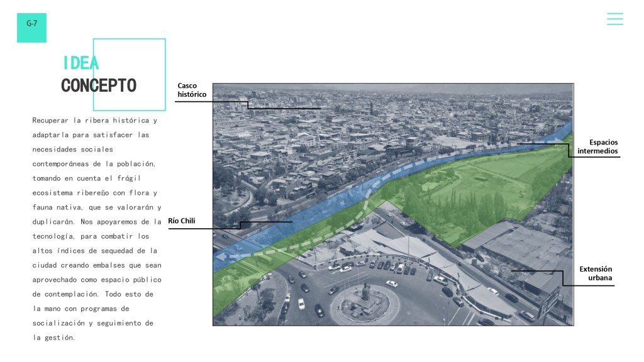Click the leader line under Casco histórico
644x362 pixels.
pyautogui.click(x=283, y=108)
